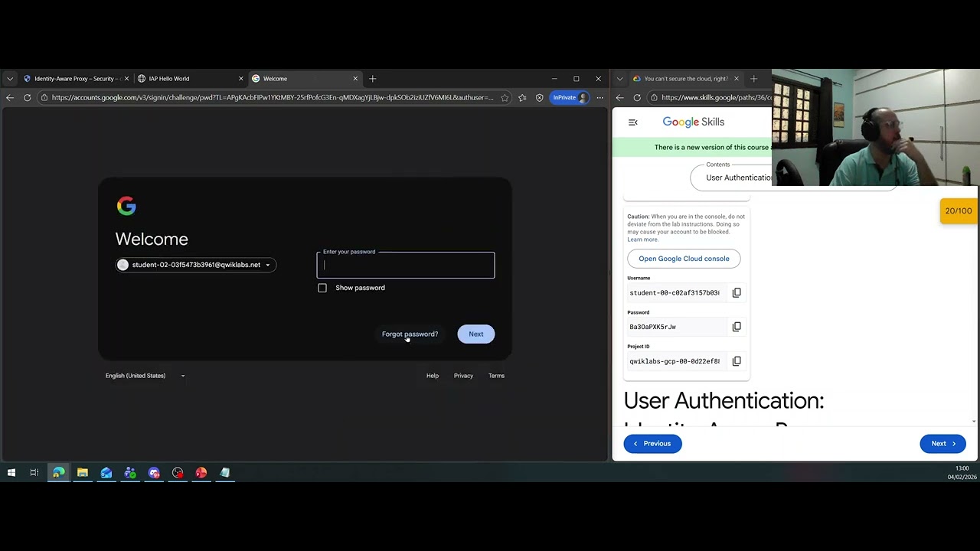The width and height of the screenshot is (980, 551).
Task: Copy the lab Project ID value
Action: pos(737,361)
